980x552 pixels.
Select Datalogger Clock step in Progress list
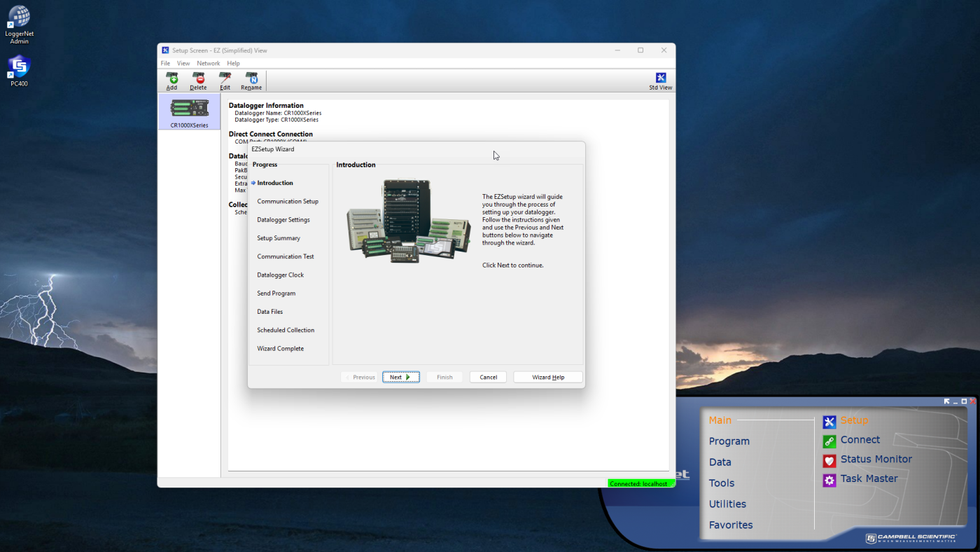click(x=281, y=275)
